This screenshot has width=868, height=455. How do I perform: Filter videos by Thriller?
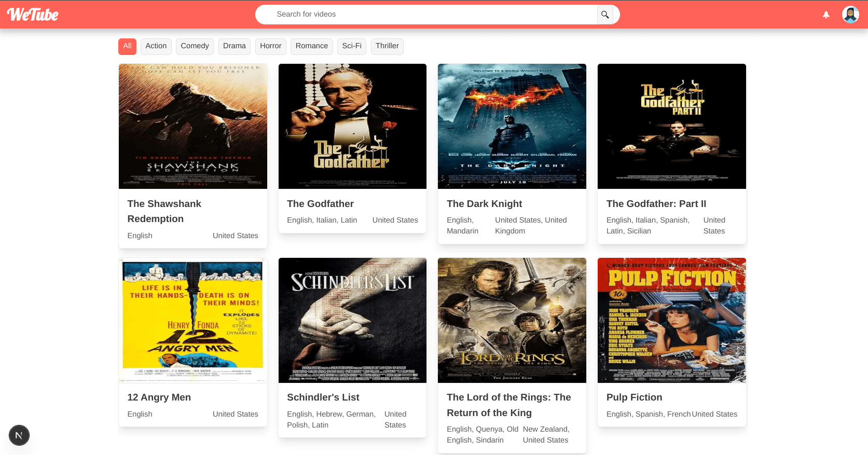[387, 46]
